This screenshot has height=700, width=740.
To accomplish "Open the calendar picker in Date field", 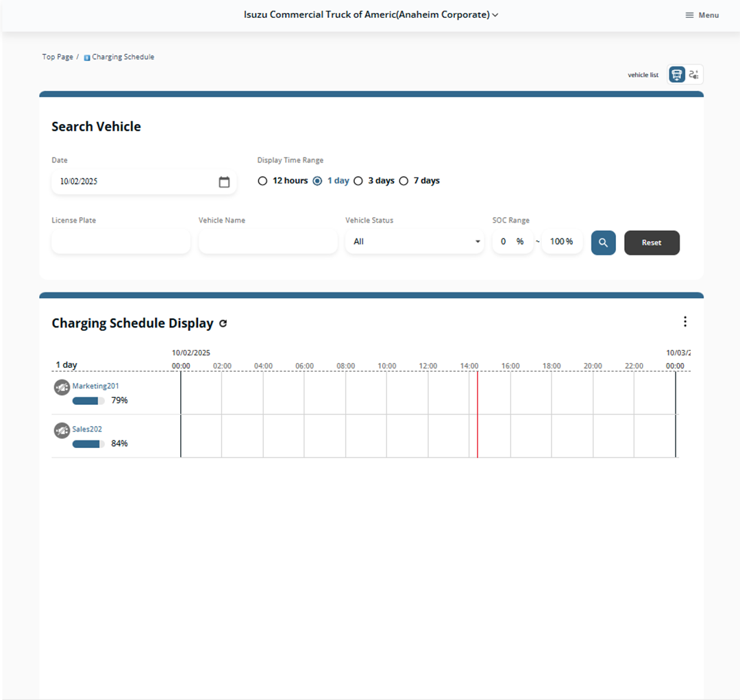I will (224, 182).
